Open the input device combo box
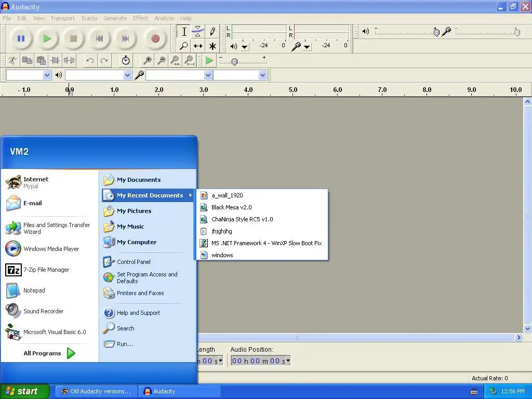532x399 pixels. 179,75
